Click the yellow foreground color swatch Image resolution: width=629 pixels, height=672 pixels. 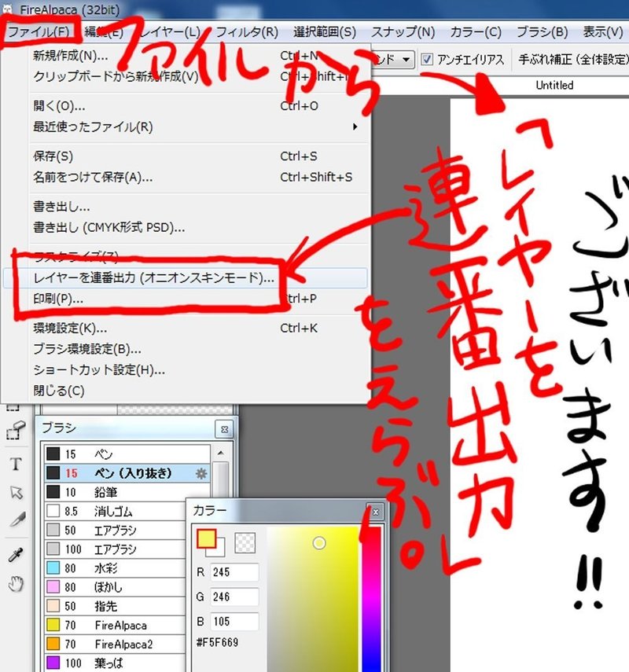[206, 539]
